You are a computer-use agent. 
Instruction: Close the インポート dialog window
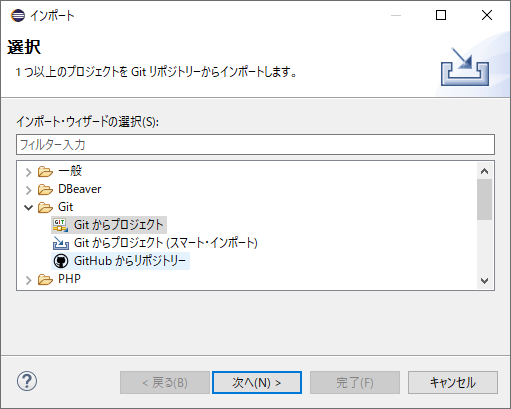coord(487,15)
